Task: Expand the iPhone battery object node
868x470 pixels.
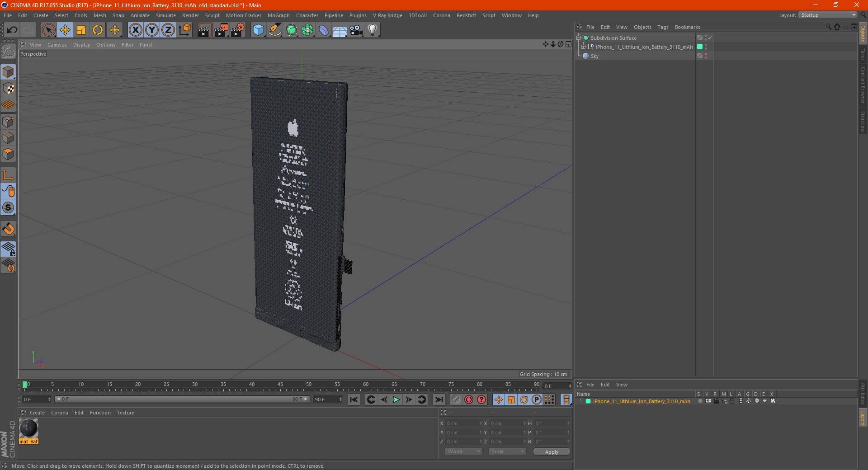Action: [x=583, y=47]
